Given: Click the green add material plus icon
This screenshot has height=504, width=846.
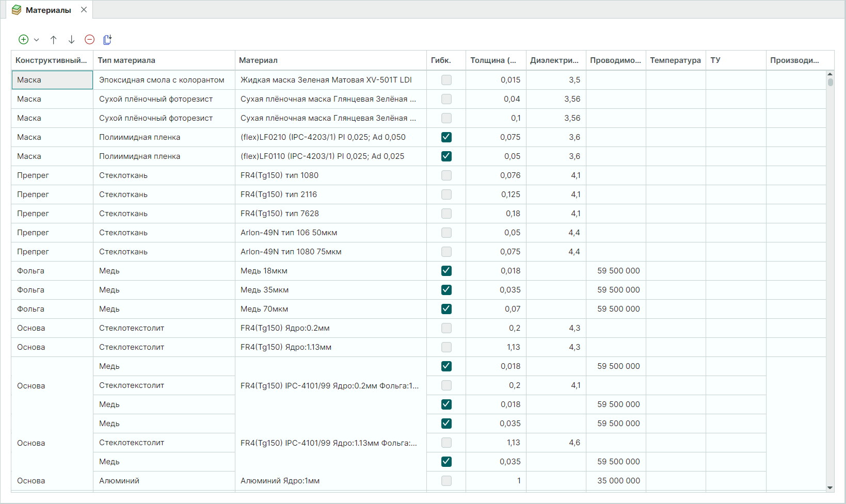Looking at the screenshot, I should tap(23, 40).
